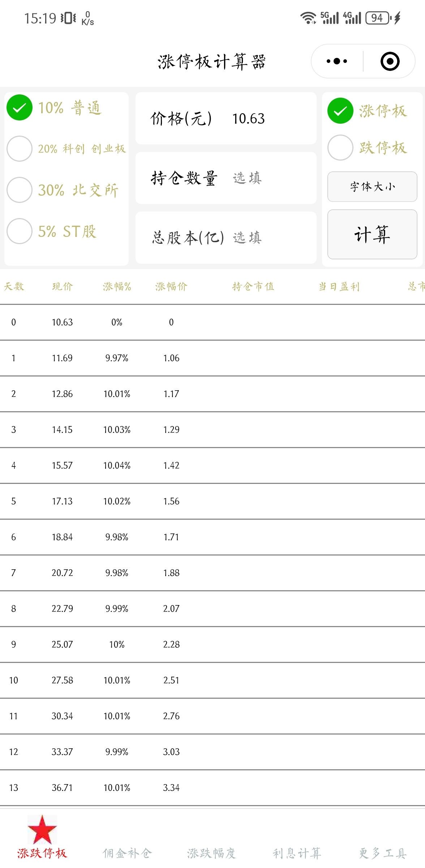Screen dimensions: 425x868
Task: Switch to the 涨跌幅度 tab
Action: pyautogui.click(x=212, y=853)
